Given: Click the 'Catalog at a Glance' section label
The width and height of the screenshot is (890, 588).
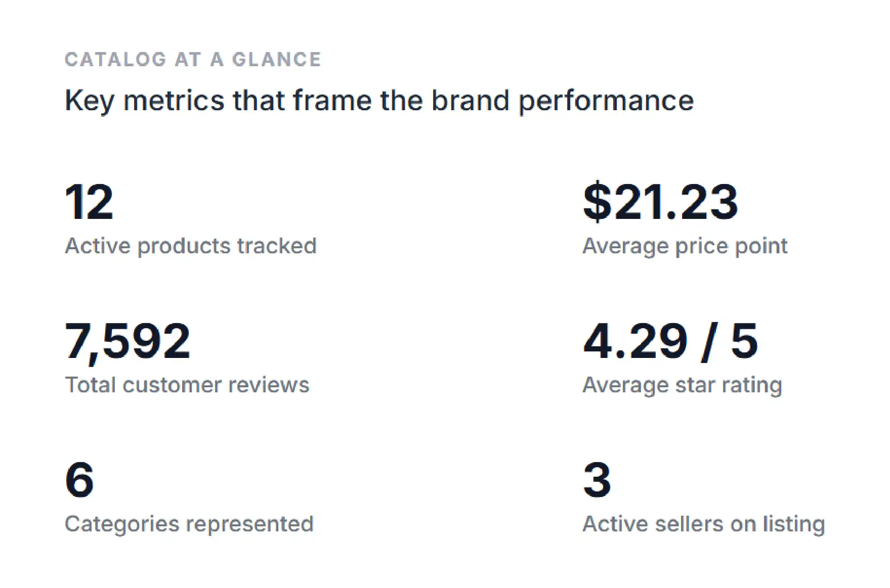Looking at the screenshot, I should click(193, 60).
